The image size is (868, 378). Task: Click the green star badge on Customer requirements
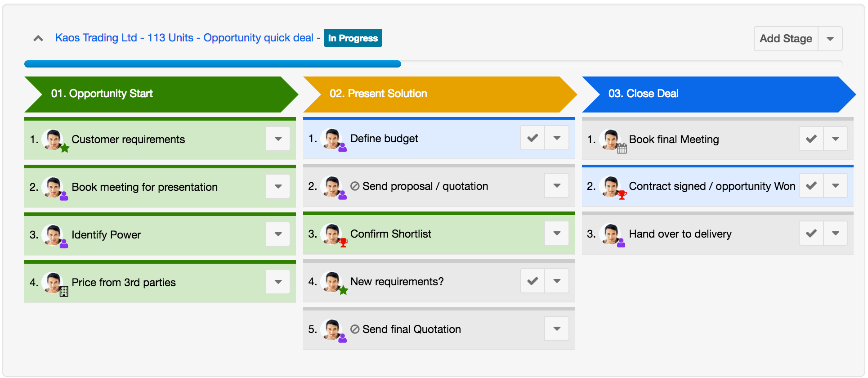(65, 148)
